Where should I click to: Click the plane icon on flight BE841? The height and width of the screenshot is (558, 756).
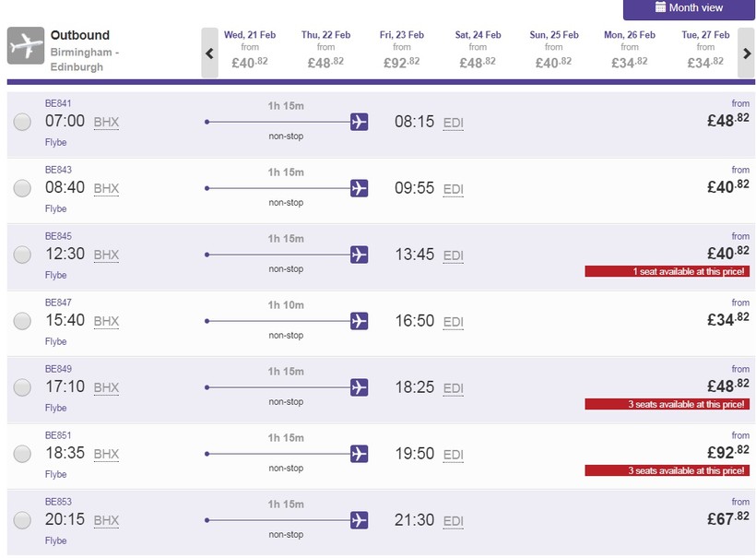(x=360, y=122)
